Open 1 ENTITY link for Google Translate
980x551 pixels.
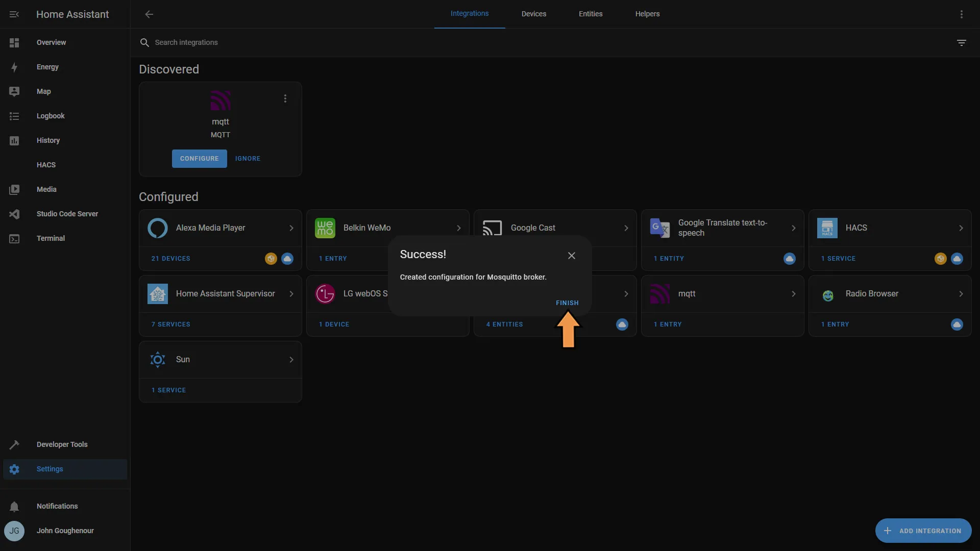[669, 259]
